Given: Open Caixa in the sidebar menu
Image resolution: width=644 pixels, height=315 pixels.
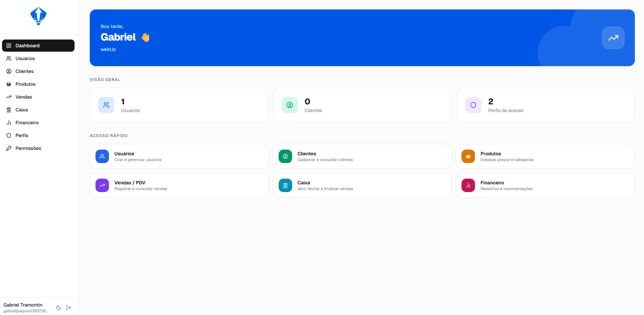Looking at the screenshot, I should click(38, 110).
